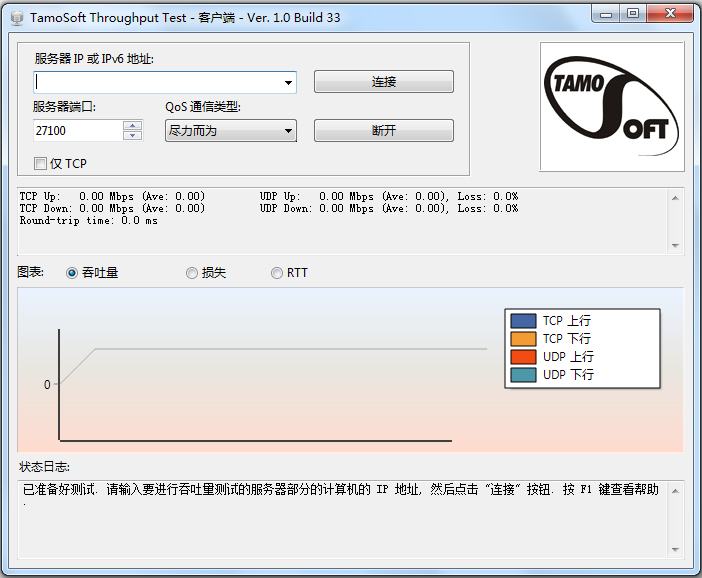
Task: Click the chart Y-axis '0' value
Action: coord(47,385)
